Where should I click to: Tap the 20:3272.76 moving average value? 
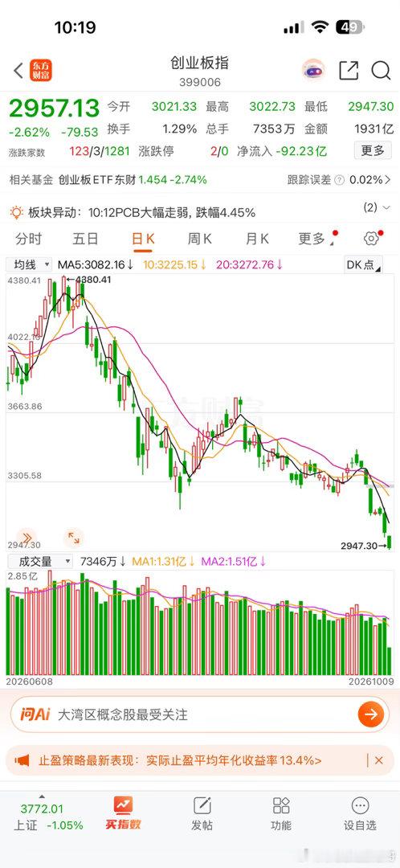pos(250,264)
